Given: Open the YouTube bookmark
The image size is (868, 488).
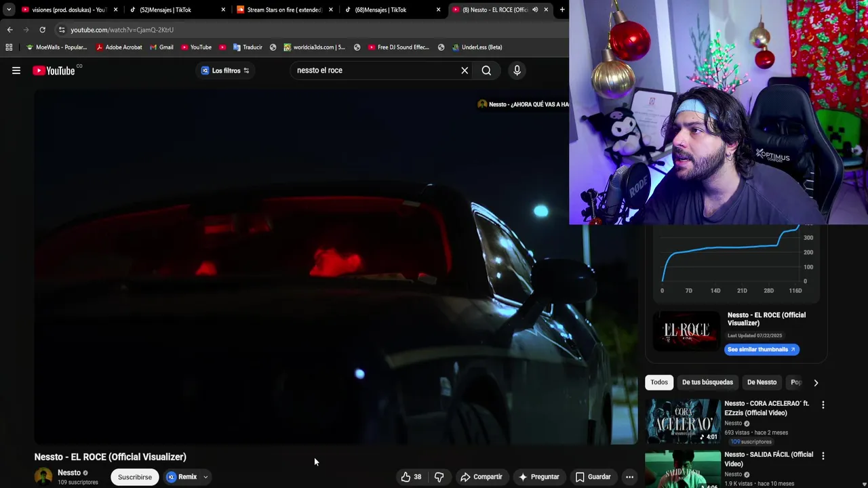Looking at the screenshot, I should pos(196,47).
